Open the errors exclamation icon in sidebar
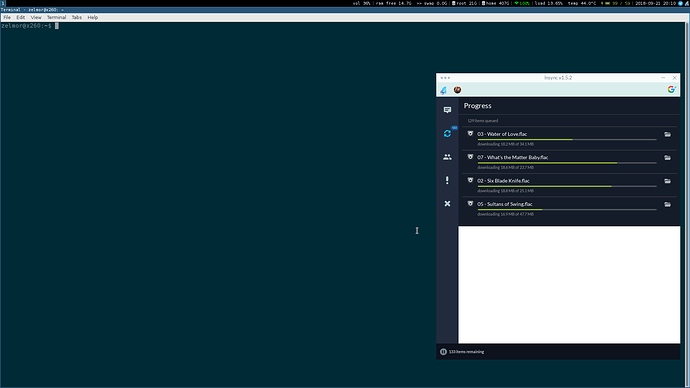Viewport: 690px width, 388px height. tap(447, 180)
